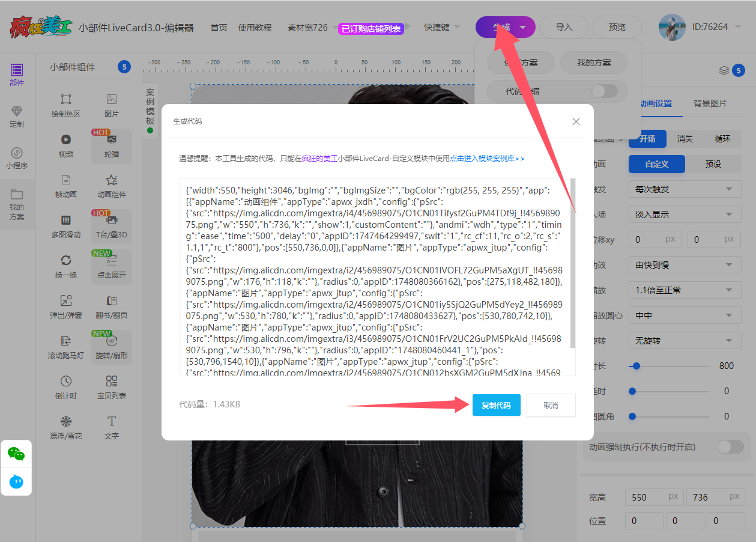Open the 由快到慢 easing dropdown
756x542 pixels.
(685, 265)
